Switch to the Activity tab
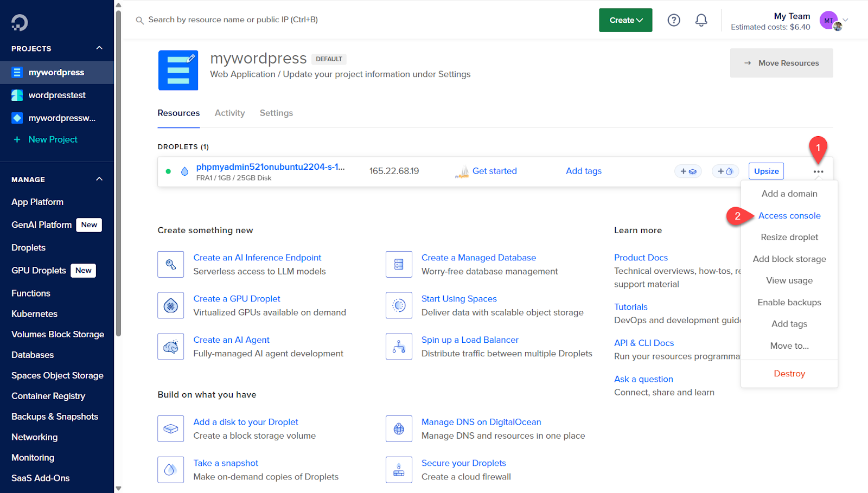 tap(229, 113)
